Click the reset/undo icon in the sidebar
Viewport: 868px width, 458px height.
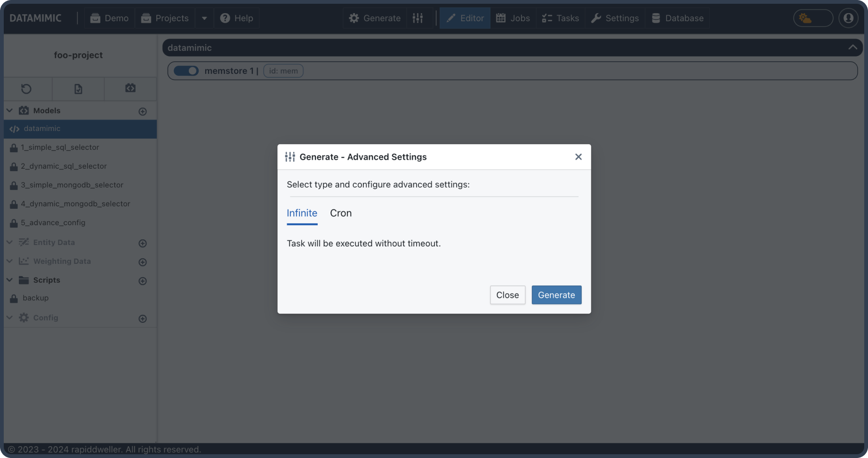tap(26, 89)
